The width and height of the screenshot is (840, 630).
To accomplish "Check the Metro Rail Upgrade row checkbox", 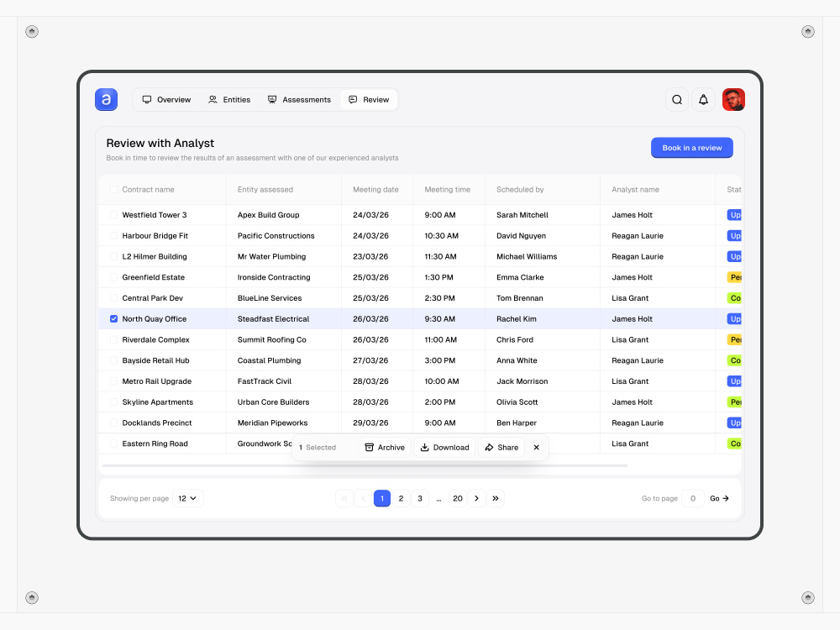I will point(113,381).
